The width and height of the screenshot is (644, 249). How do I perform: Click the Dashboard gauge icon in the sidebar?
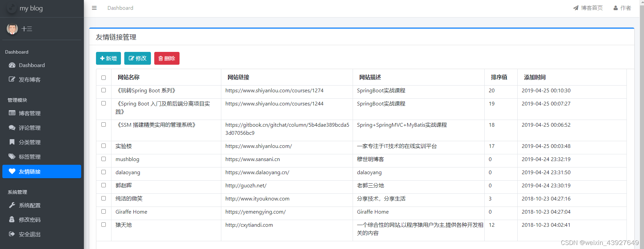tap(12, 65)
